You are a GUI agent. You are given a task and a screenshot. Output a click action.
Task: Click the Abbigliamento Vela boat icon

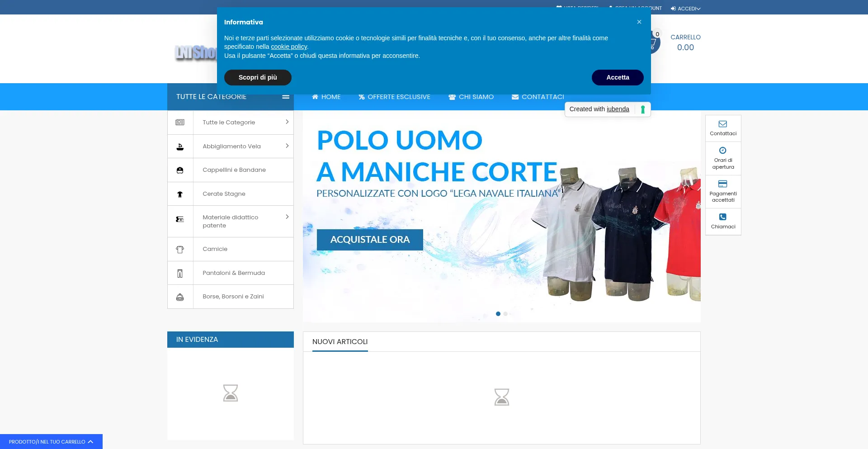[x=180, y=147]
